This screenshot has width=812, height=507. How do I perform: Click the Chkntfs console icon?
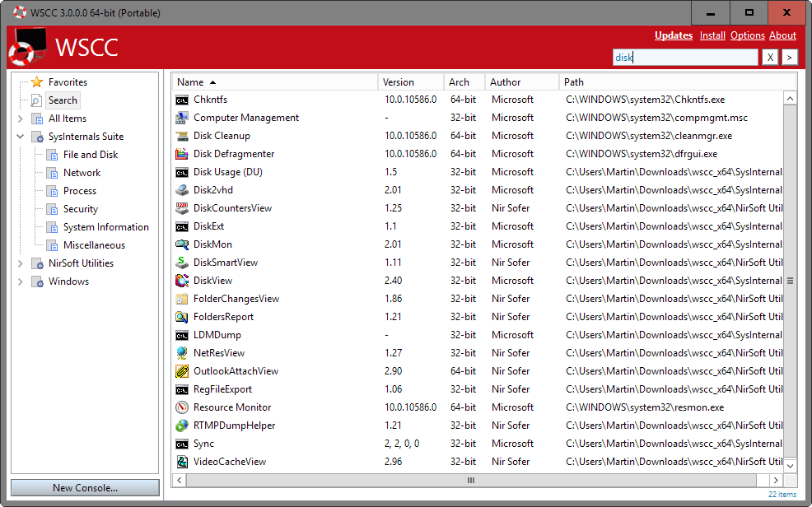point(182,100)
